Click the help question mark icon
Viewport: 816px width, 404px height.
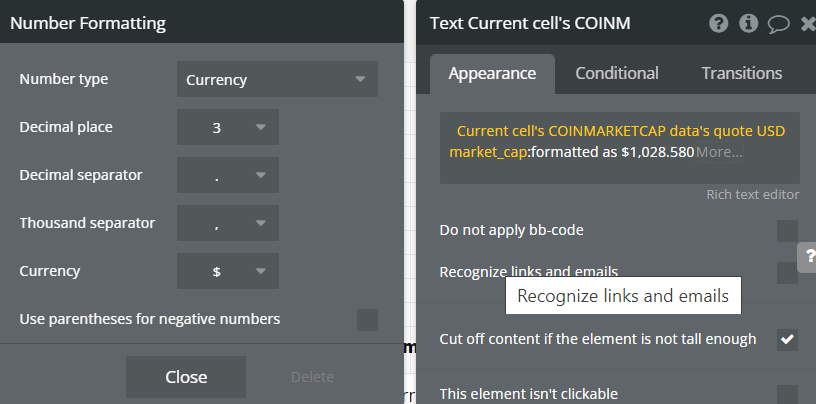click(718, 24)
